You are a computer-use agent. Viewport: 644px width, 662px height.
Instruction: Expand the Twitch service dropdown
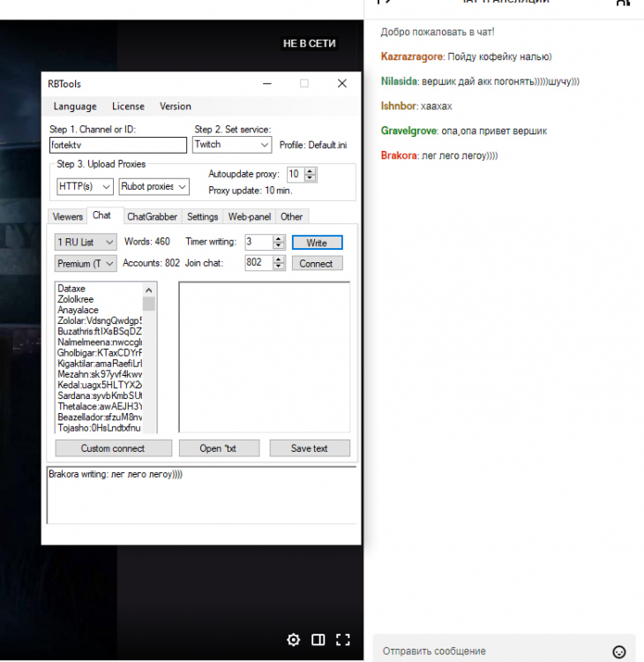click(264, 144)
